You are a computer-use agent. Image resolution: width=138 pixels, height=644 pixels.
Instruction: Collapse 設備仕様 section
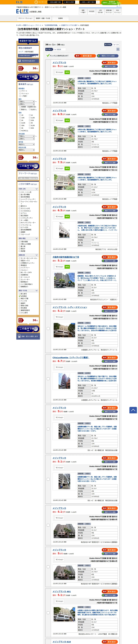28,255
